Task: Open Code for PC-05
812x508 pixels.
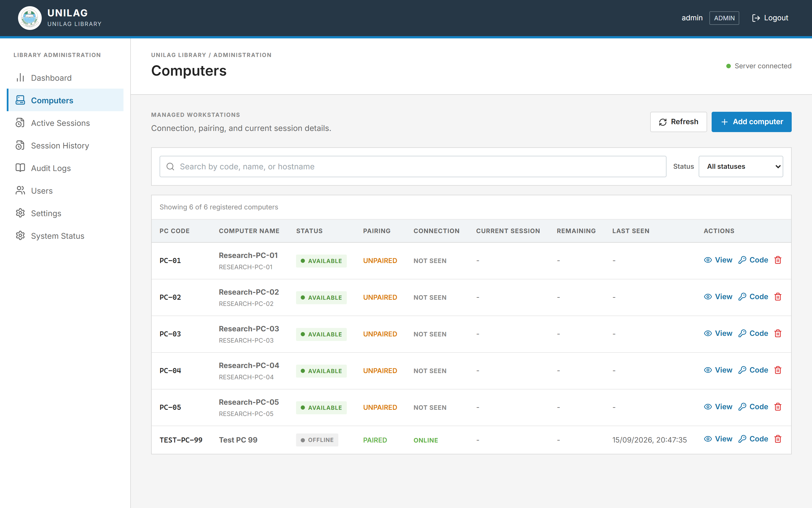Action: click(x=753, y=406)
